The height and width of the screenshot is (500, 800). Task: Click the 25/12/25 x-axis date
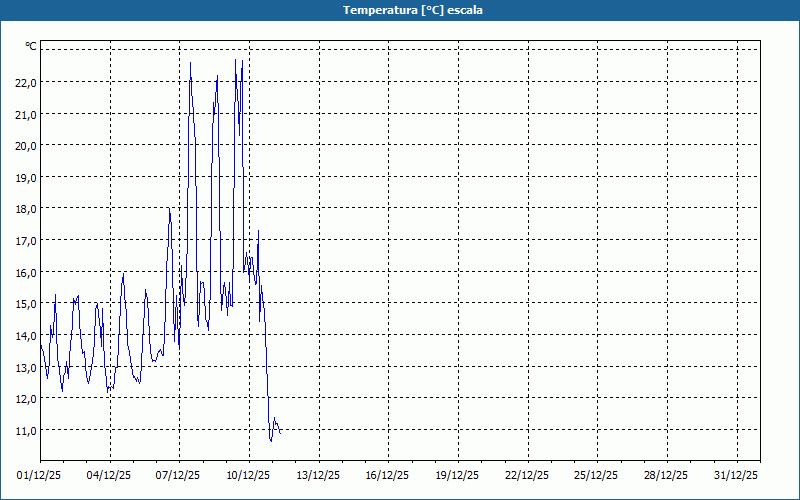pos(597,476)
